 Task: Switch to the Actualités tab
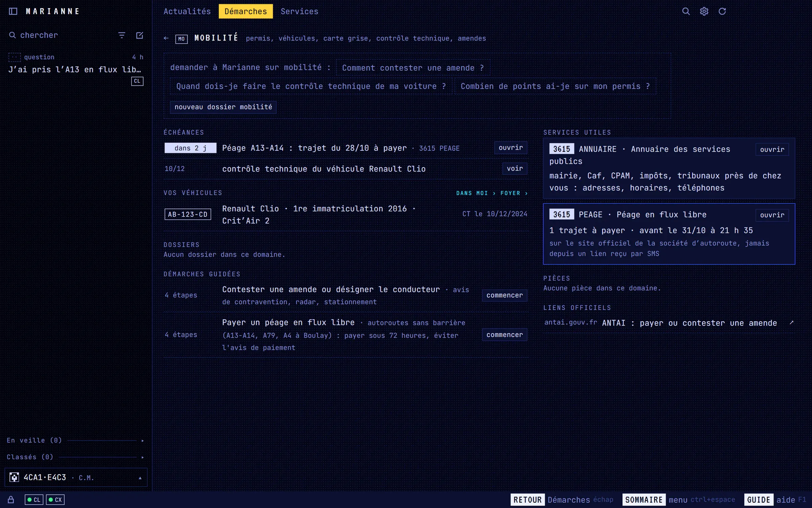[187, 11]
